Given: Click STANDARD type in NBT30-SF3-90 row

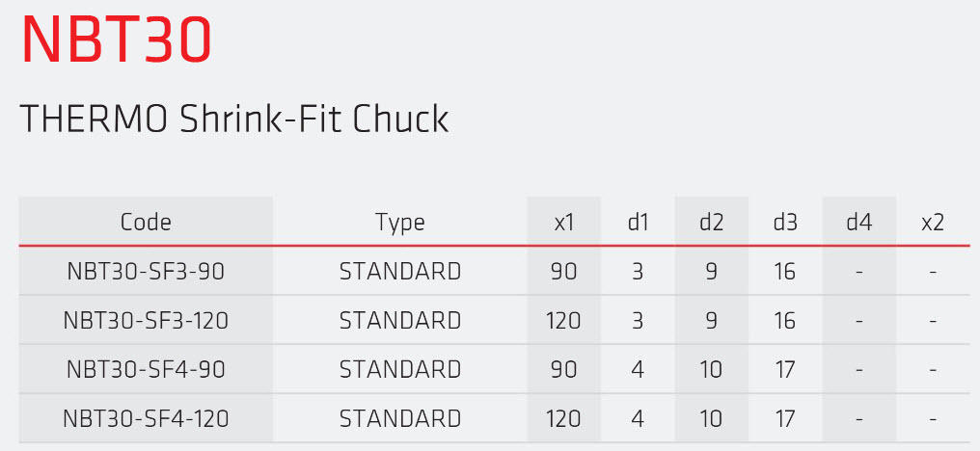Looking at the screenshot, I should coord(399,272).
